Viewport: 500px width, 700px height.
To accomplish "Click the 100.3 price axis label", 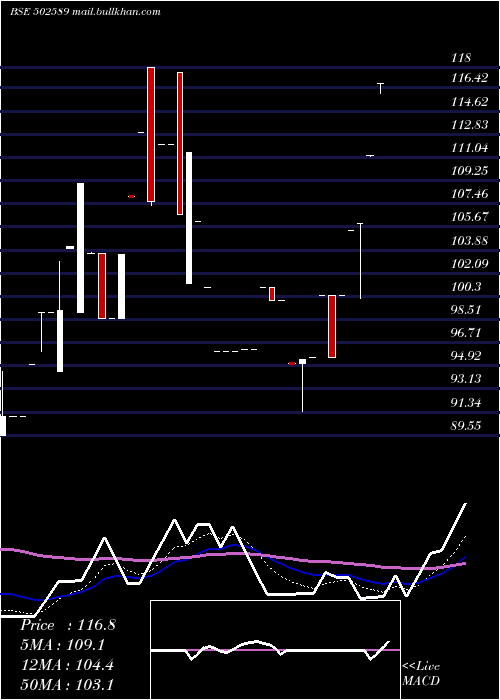I will pyautogui.click(x=466, y=287).
